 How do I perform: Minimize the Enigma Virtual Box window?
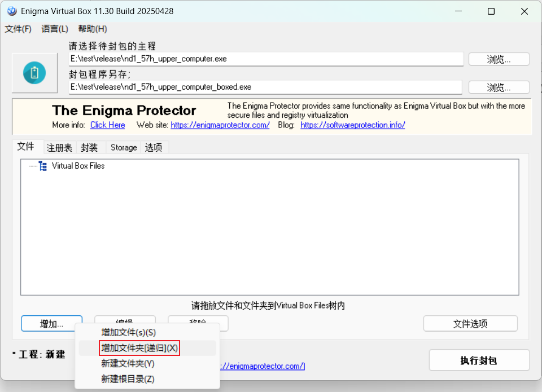(x=458, y=11)
